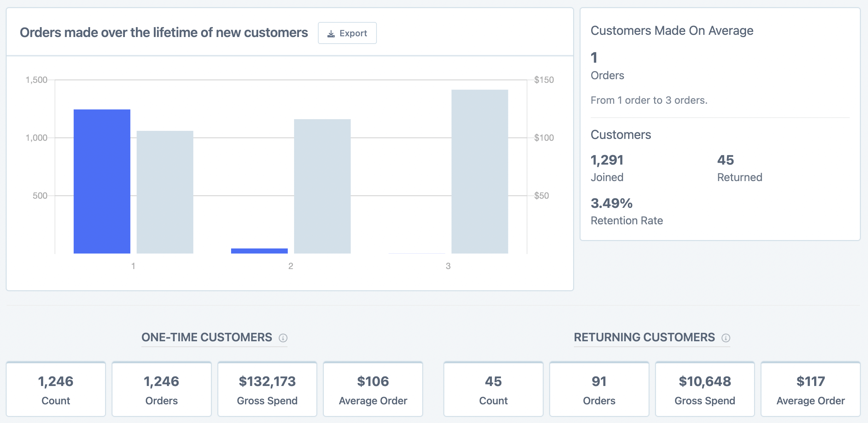Image resolution: width=868 pixels, height=423 pixels.
Task: Click the small blue bar above label 2
Action: pos(259,250)
